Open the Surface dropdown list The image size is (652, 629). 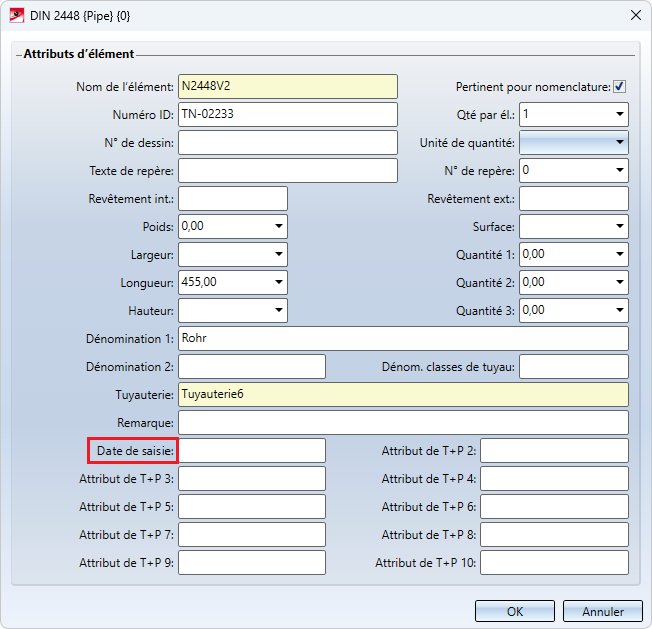tap(619, 227)
